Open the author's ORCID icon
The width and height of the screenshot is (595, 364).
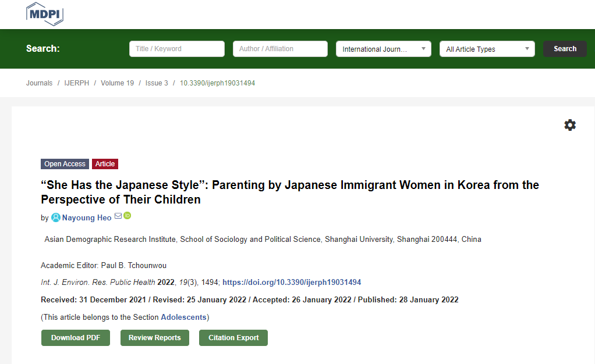[x=127, y=216]
